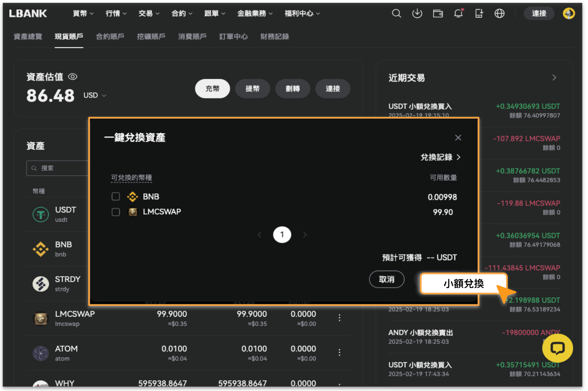Click the -107.892 LMCSWAP amount
Image resolution: width=588 pixels, height=391 pixels.
[x=526, y=138]
